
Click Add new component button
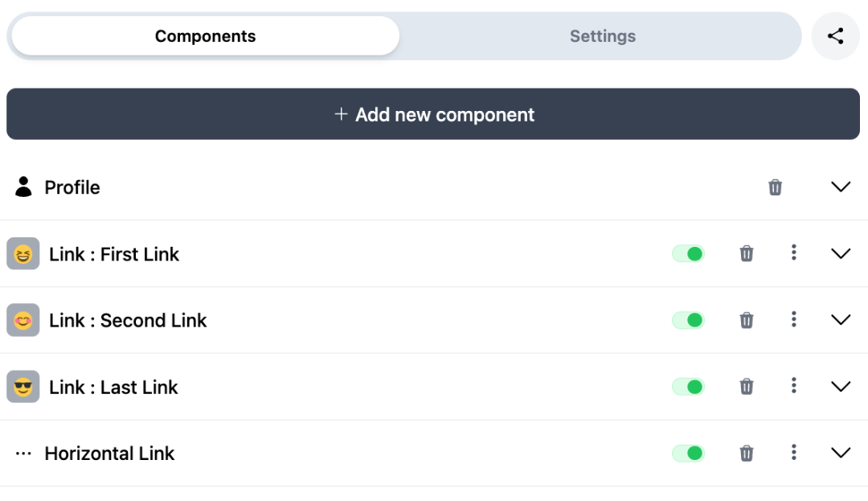point(433,114)
